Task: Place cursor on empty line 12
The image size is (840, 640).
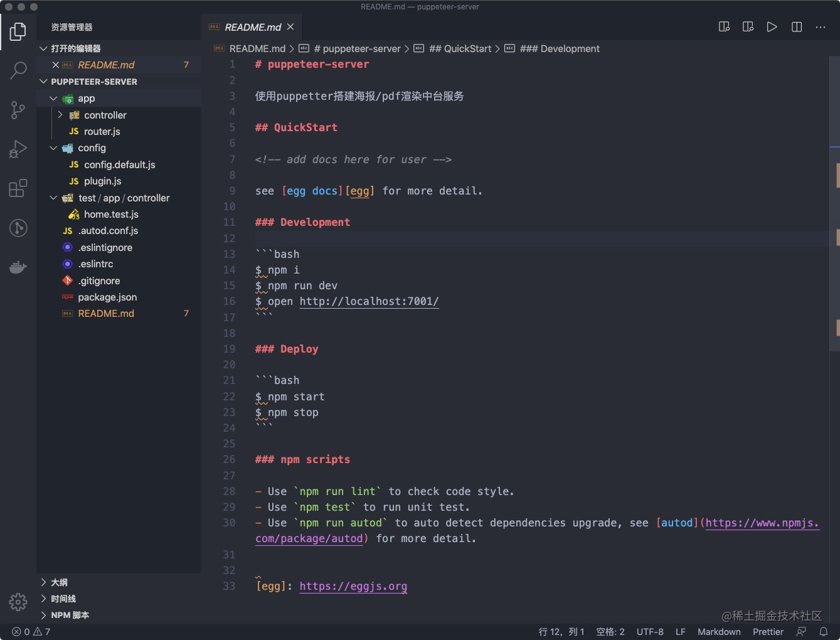Action: click(541, 238)
